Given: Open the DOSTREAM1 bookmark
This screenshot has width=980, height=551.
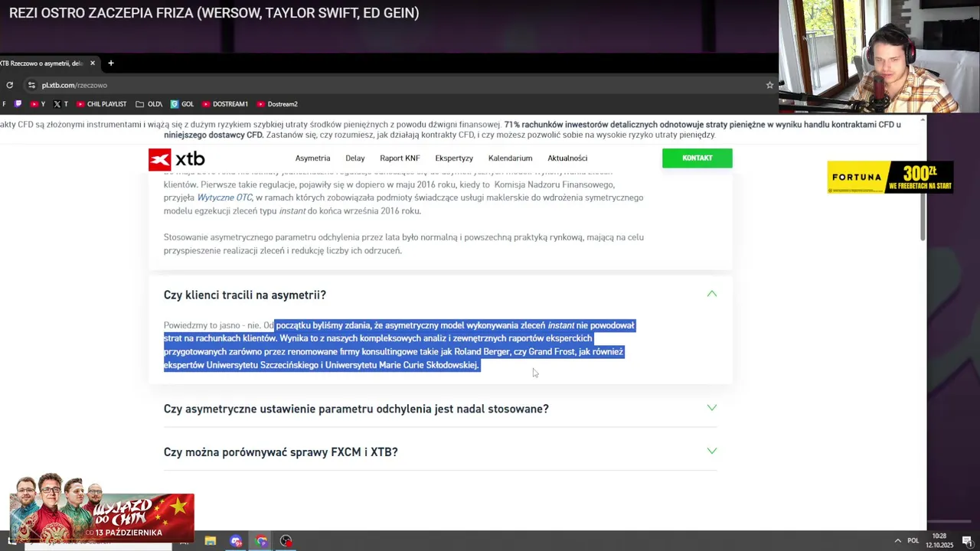Looking at the screenshot, I should tap(225, 104).
